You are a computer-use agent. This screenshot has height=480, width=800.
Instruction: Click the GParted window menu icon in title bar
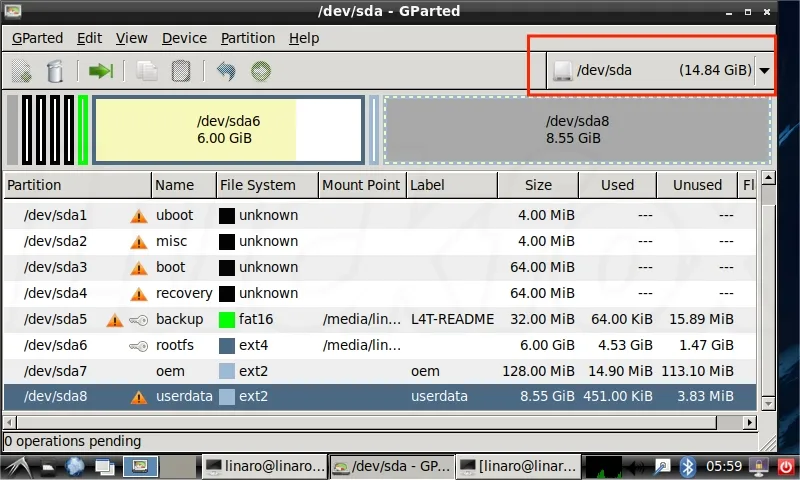pos(13,11)
